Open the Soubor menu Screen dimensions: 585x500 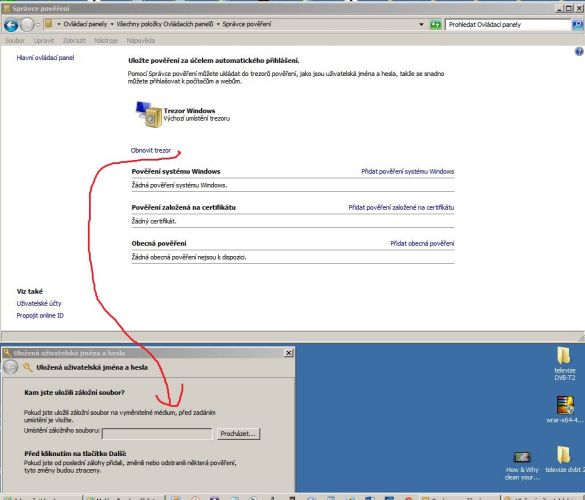tap(15, 40)
